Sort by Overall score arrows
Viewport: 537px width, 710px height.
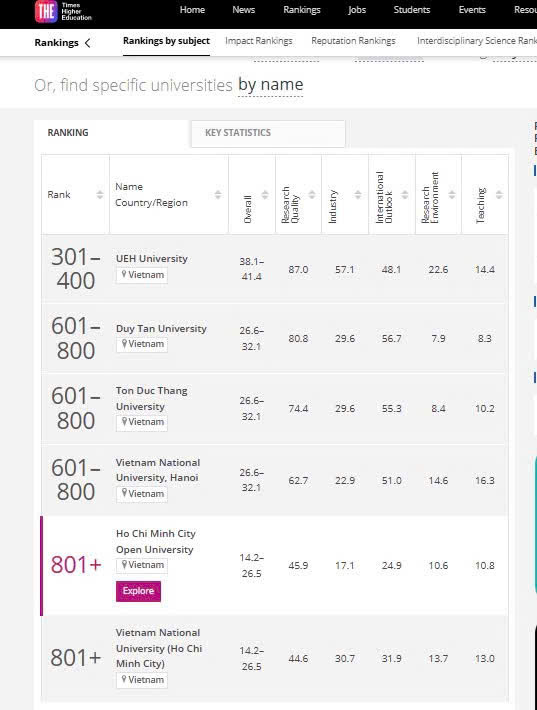click(x=265, y=195)
